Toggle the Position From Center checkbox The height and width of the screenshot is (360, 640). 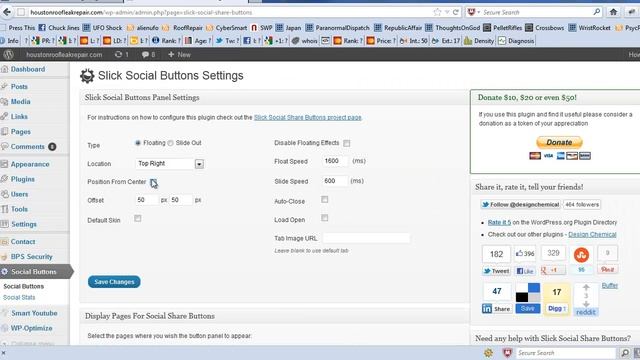pyautogui.click(x=153, y=182)
